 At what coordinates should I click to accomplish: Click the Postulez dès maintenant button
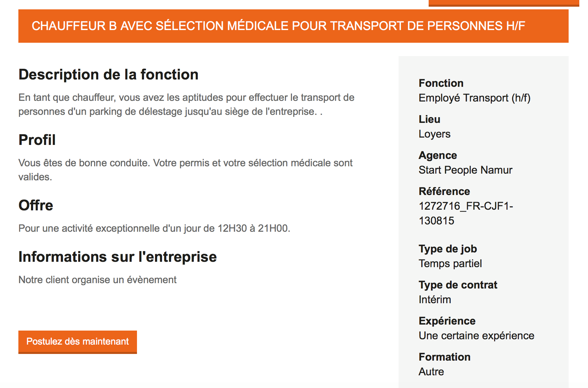(x=78, y=342)
